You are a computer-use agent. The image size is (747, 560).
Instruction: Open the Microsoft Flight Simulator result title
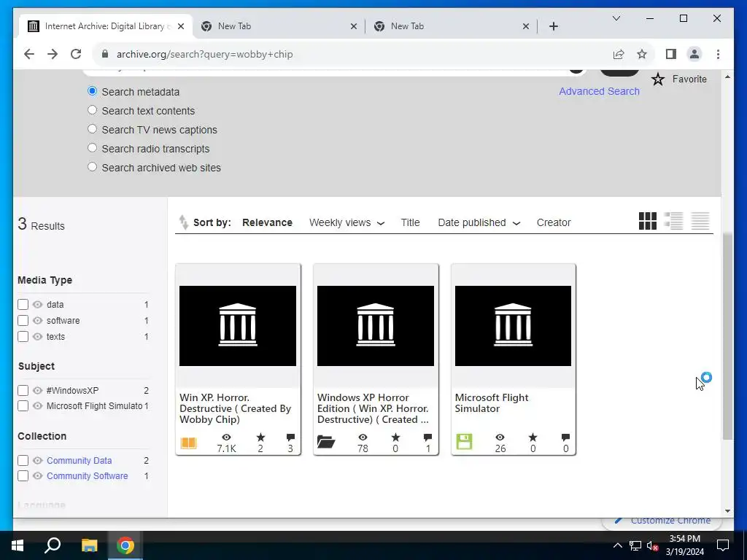tap(492, 402)
